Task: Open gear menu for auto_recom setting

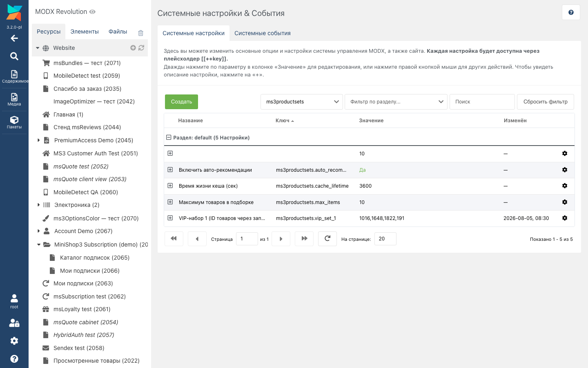Action: pos(565,170)
